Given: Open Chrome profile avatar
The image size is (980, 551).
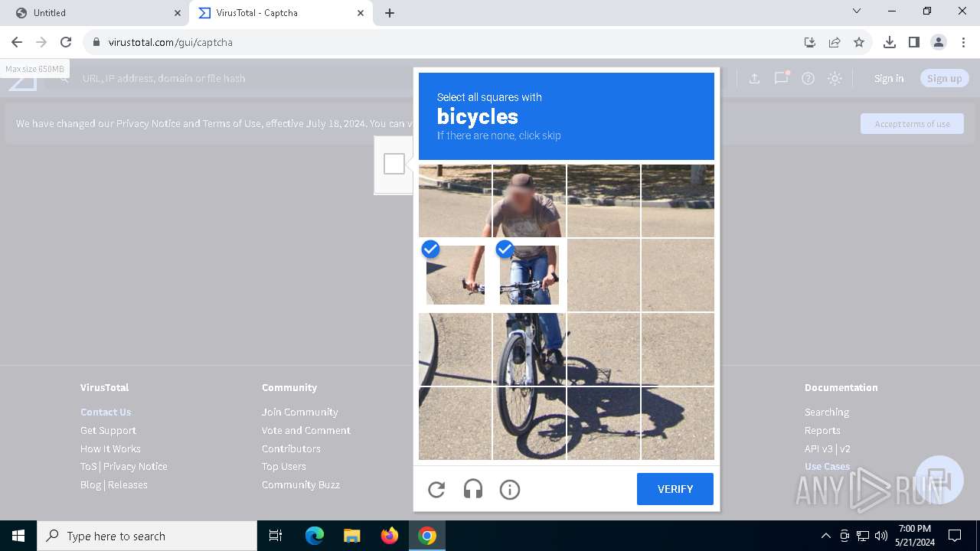Looking at the screenshot, I should 939,42.
